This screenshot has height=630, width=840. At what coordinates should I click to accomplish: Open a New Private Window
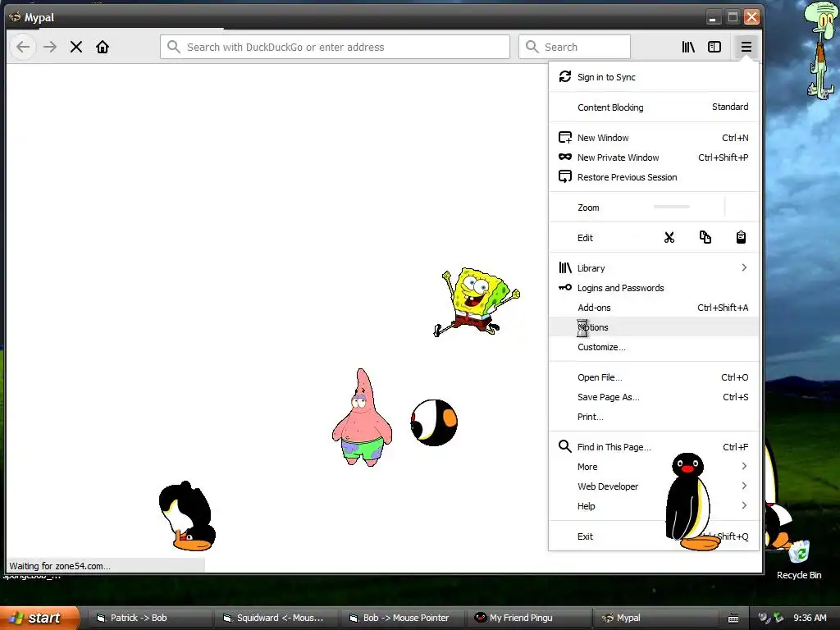(x=654, y=157)
